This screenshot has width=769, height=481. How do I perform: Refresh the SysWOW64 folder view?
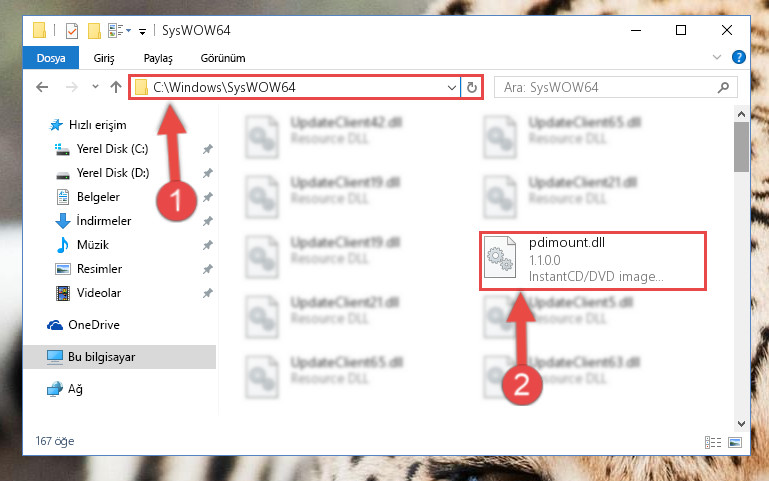(x=472, y=88)
